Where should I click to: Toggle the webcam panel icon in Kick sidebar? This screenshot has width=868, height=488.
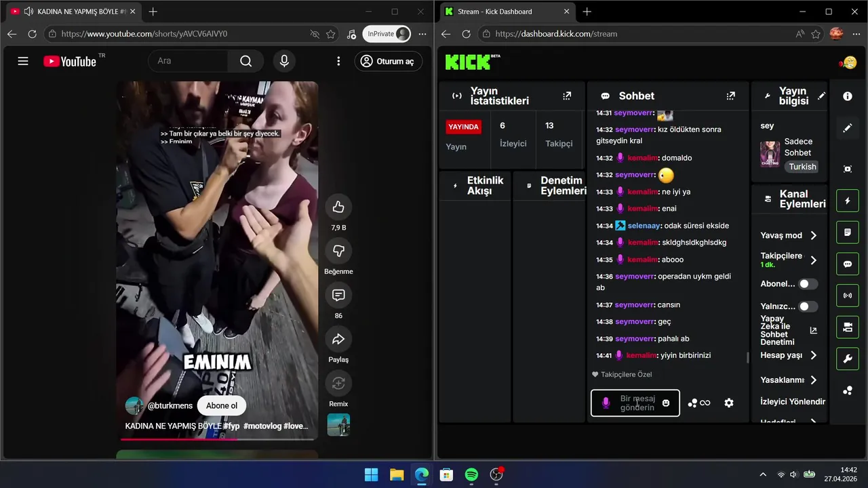pyautogui.click(x=848, y=327)
